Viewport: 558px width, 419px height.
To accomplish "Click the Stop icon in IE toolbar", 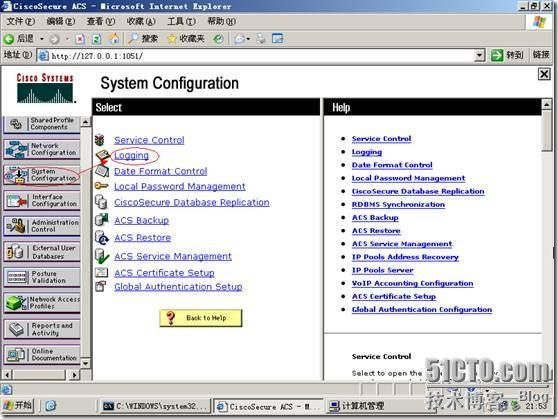I will (x=80, y=39).
